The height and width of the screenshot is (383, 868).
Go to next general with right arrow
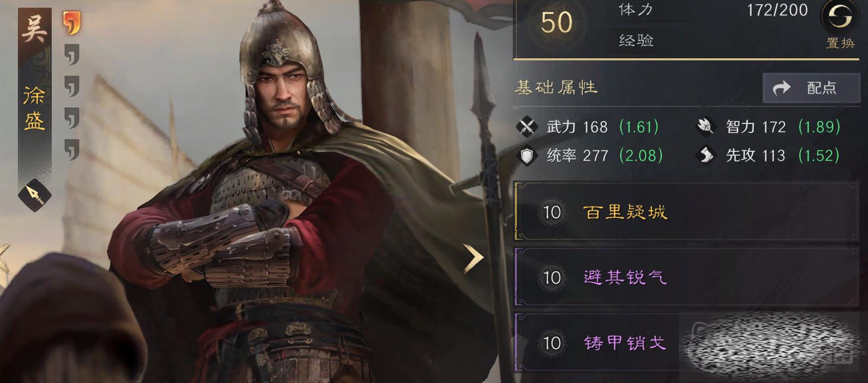coord(473,259)
